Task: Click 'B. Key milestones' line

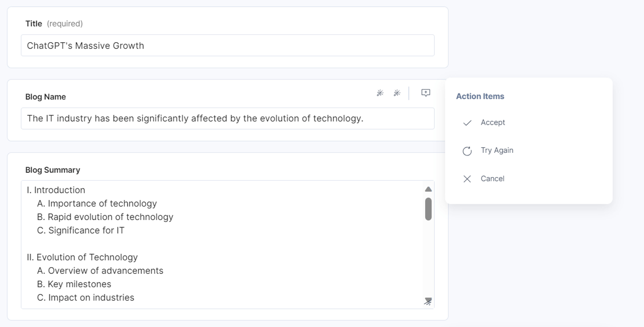Action: point(74,284)
